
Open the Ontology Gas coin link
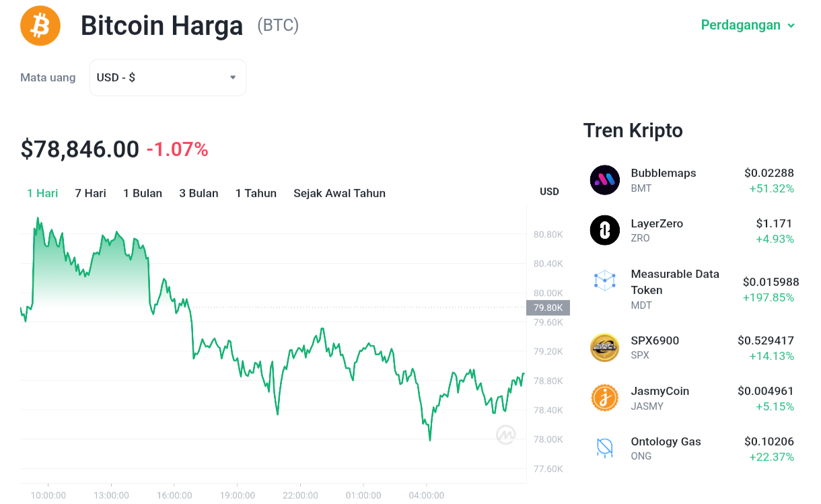(666, 441)
